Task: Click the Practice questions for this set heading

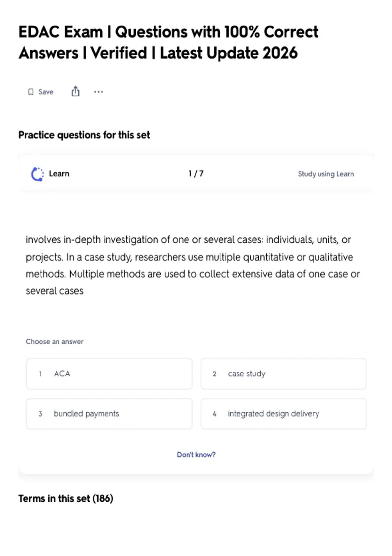Action: click(84, 135)
